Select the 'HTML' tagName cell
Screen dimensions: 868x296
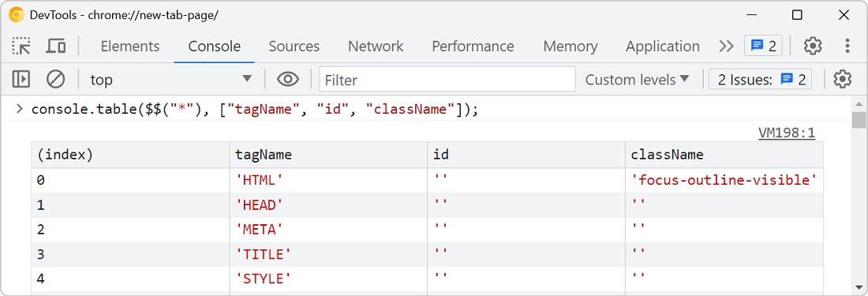[328, 181]
